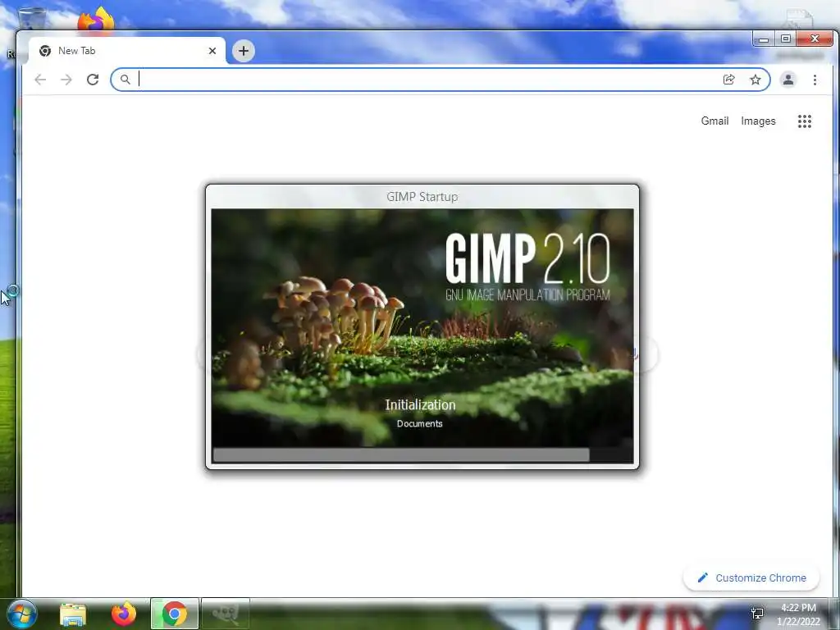This screenshot has width=840, height=630.
Task: Click the share page icon
Action: point(728,80)
